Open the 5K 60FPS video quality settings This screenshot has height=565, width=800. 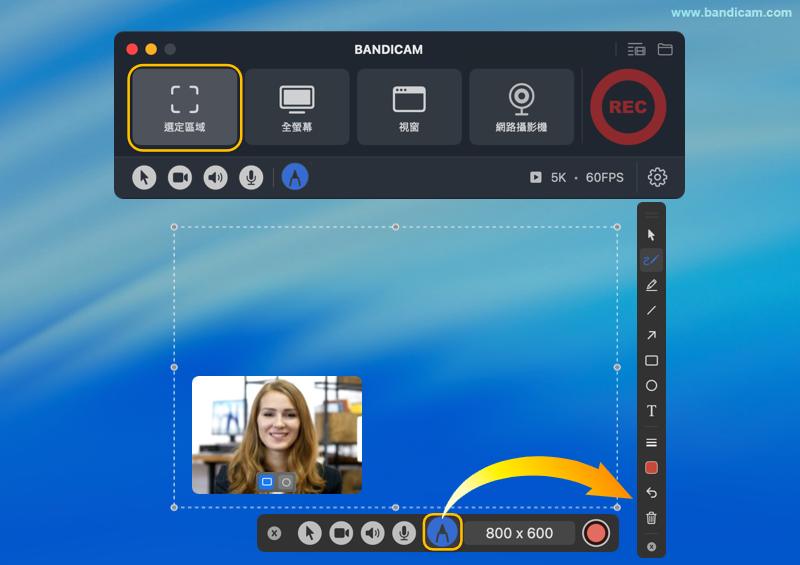pos(577,177)
